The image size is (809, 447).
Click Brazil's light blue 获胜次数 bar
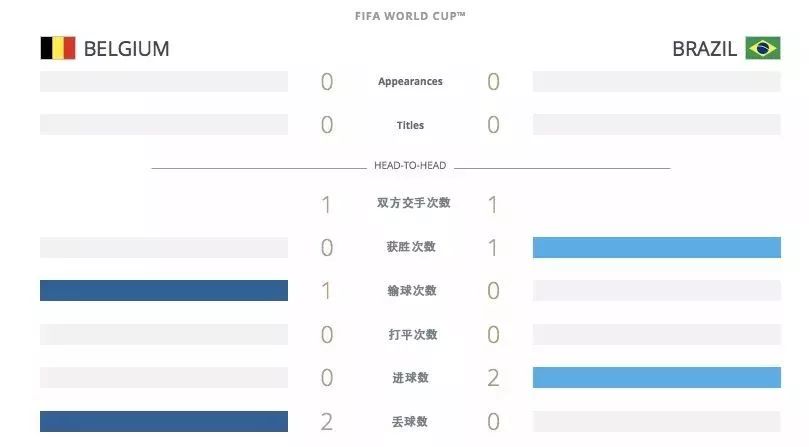point(657,247)
